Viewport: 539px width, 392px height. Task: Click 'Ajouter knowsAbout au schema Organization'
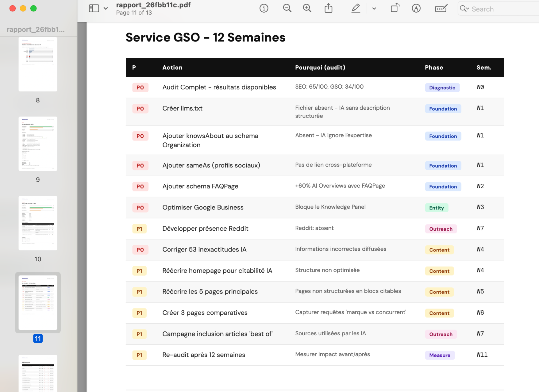pos(210,140)
